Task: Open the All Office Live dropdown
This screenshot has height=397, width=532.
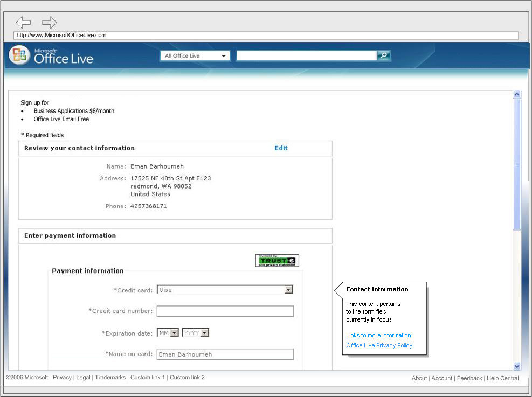Action: pyautogui.click(x=195, y=55)
